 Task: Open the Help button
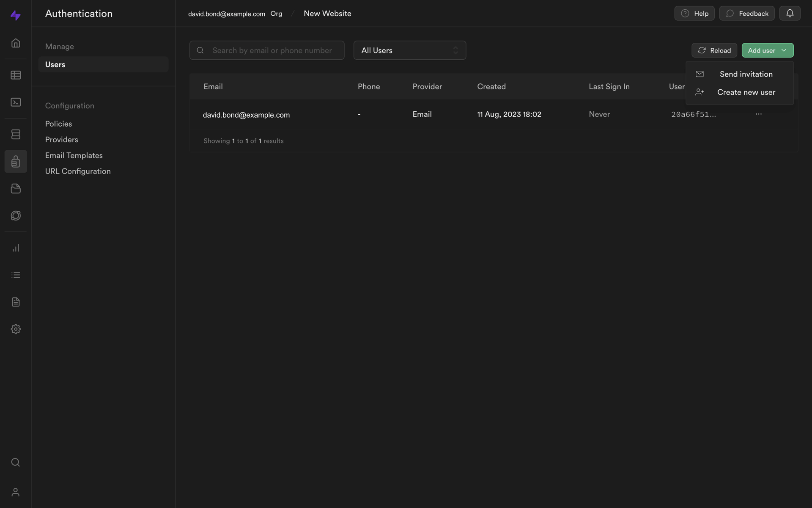(694, 14)
